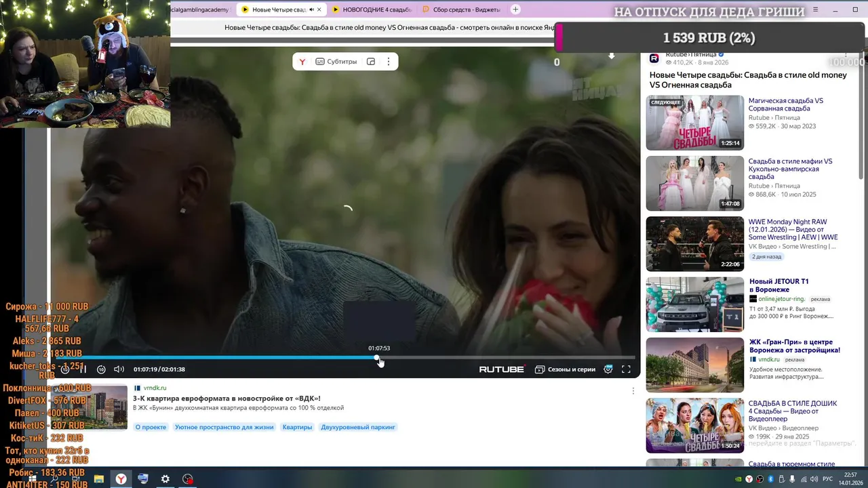Open network tray icon

(803, 479)
